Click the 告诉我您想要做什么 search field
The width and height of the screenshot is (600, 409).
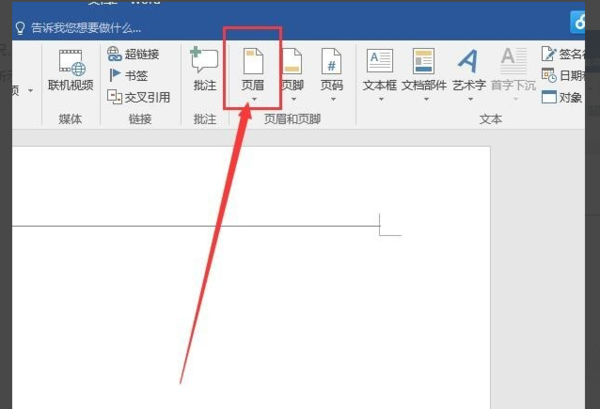coord(86,28)
